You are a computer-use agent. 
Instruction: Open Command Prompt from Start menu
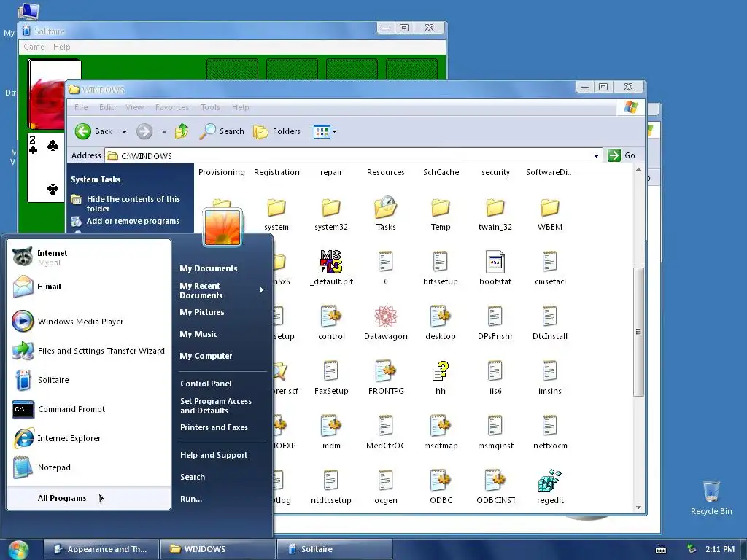pos(88,409)
